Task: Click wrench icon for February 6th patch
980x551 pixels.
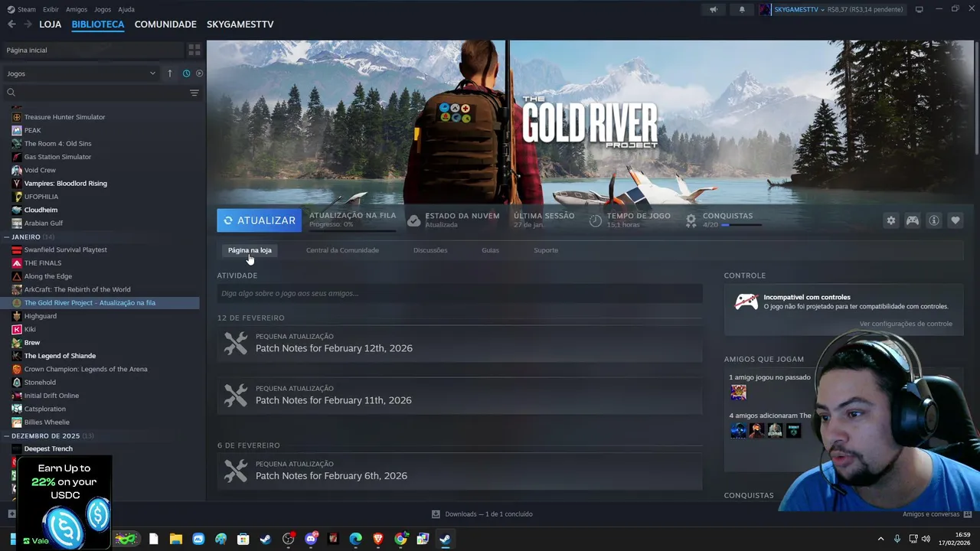Action: pyautogui.click(x=236, y=471)
